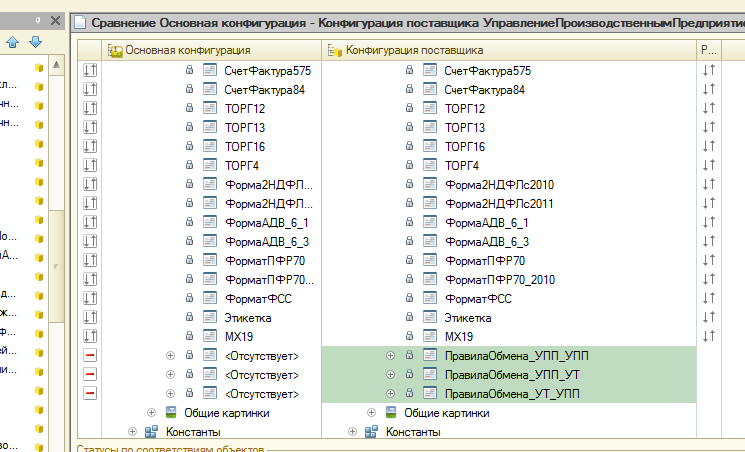Image resolution: width=745 pixels, height=452 pixels.
Task: Select template icon of ТОРГ12 in supplier configuration
Action: pos(430,108)
